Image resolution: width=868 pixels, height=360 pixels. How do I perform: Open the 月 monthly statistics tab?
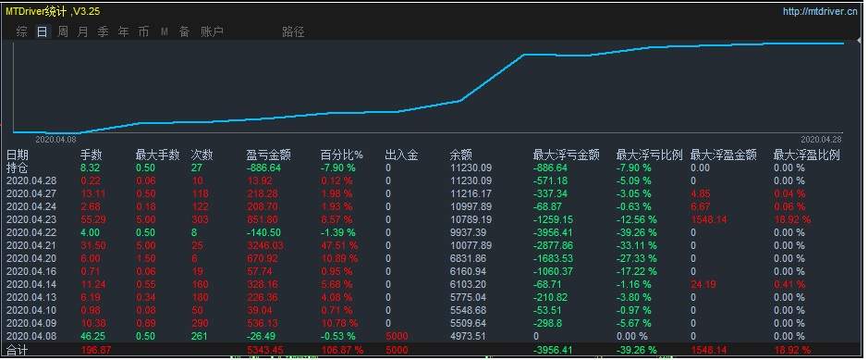click(82, 31)
